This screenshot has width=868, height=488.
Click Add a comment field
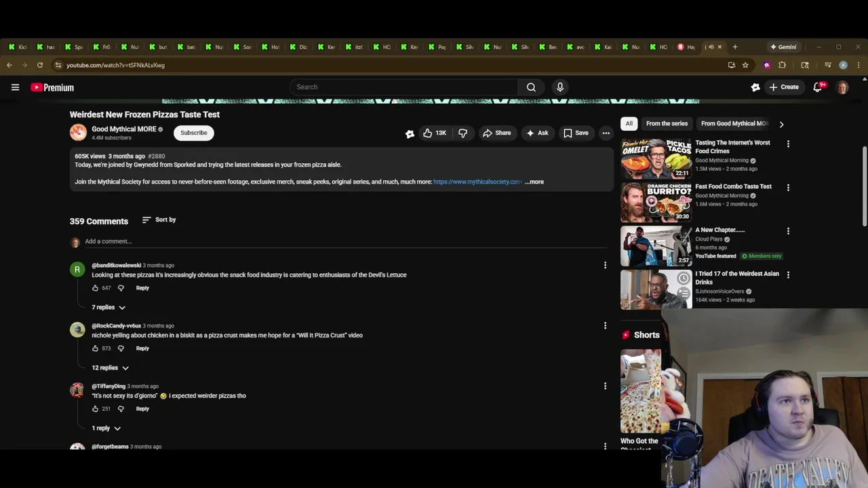click(346, 241)
